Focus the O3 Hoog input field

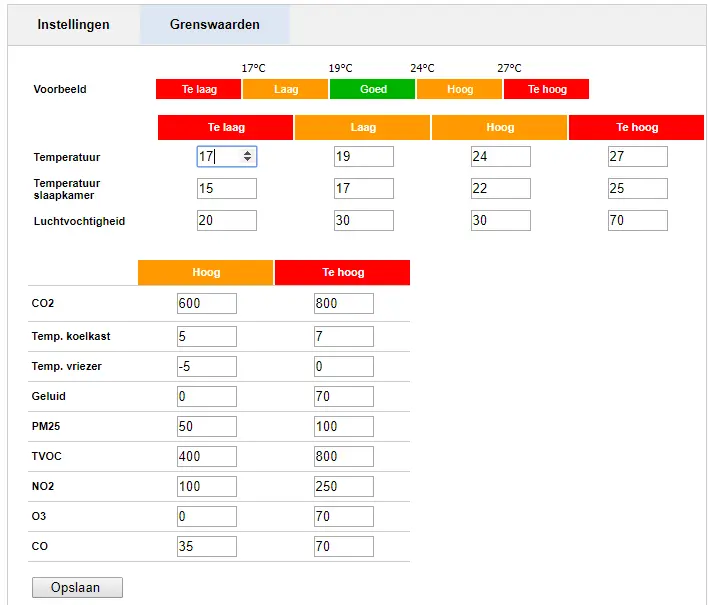206,517
